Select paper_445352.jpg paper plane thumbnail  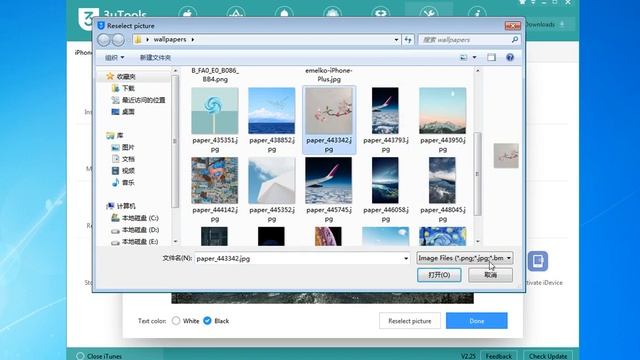271,180
